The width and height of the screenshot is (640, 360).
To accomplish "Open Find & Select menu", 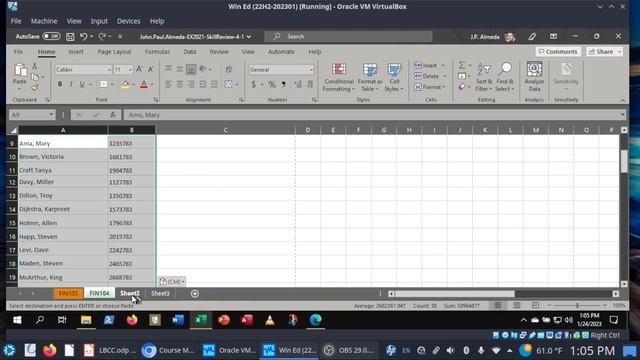I will pyautogui.click(x=505, y=78).
